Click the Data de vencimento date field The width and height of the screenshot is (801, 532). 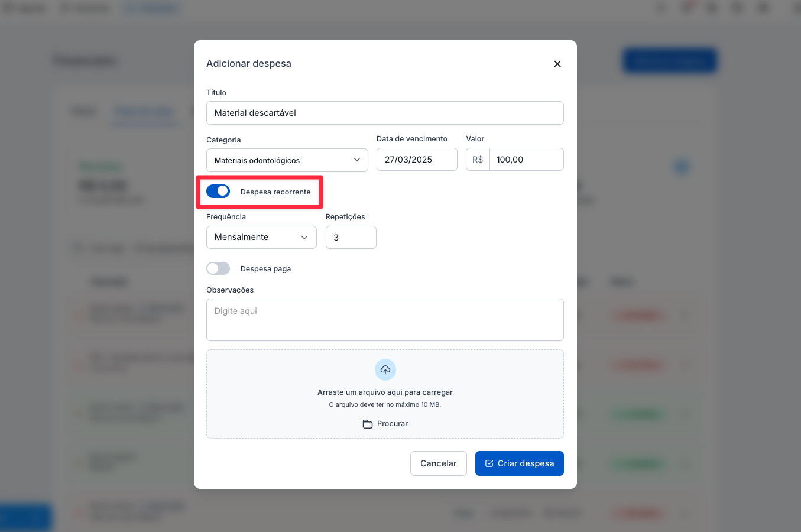[416, 160]
